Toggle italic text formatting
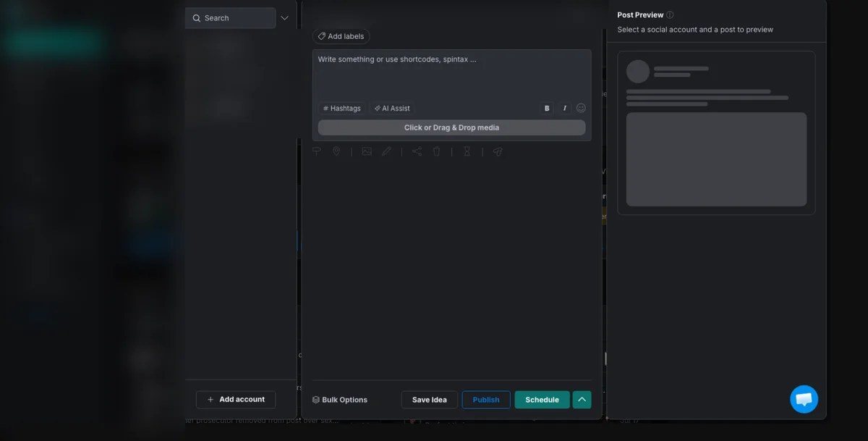The width and height of the screenshot is (868, 441). tap(565, 108)
